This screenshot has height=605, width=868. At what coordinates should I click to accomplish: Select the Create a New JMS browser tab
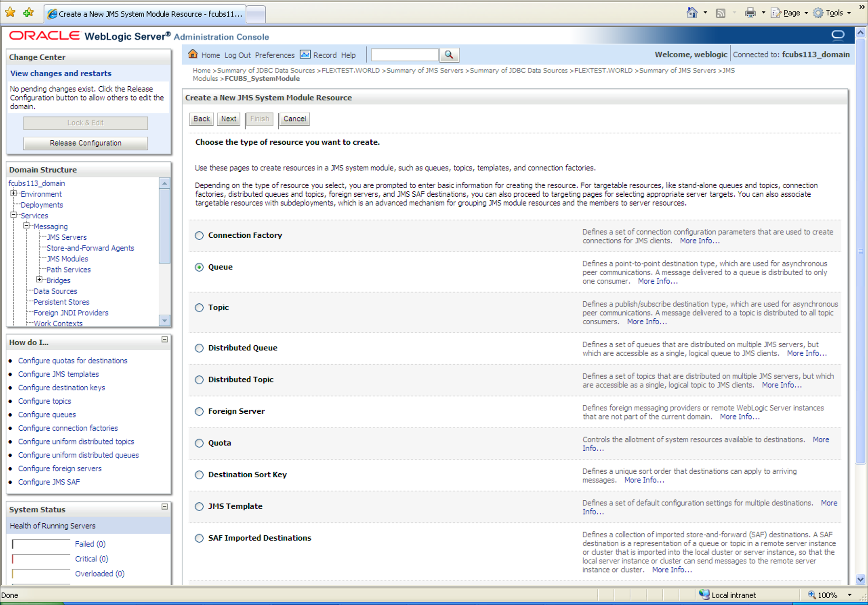(x=145, y=14)
